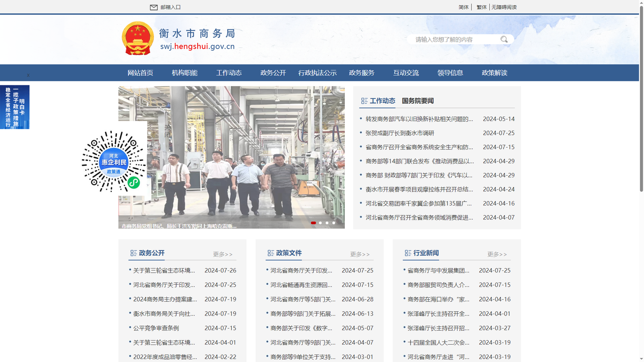Open news 省商务厅召开全省商务系统安全生产

tap(419, 147)
